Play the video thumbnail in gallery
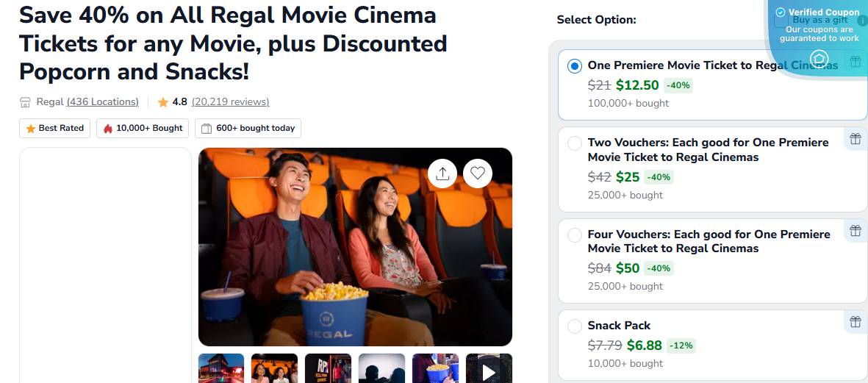This screenshot has height=383, width=868. click(489, 371)
